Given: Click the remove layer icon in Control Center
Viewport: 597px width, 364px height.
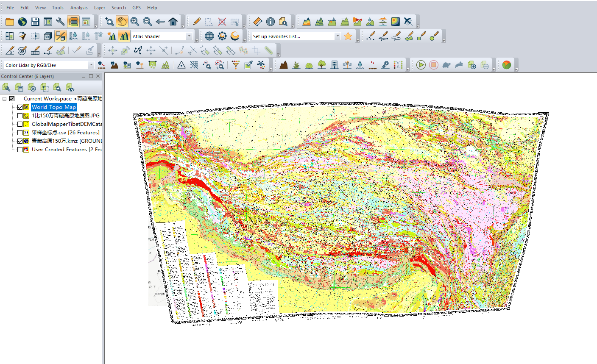Looking at the screenshot, I should pyautogui.click(x=32, y=87).
